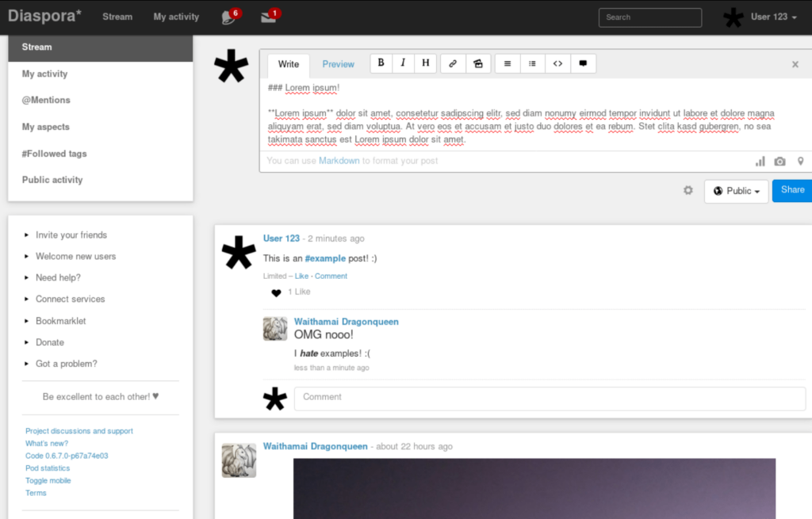812x519 pixels.
Task: Click the heart icon beside 1 Like
Action: [x=276, y=293]
